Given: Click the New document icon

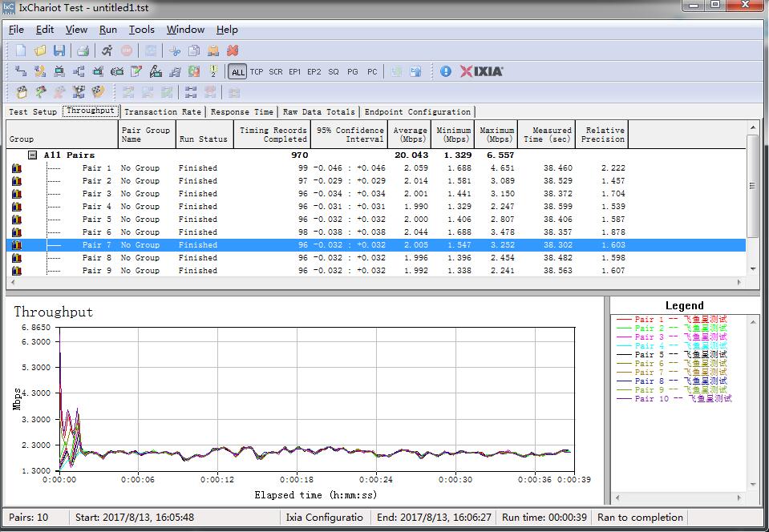Looking at the screenshot, I should pyautogui.click(x=22, y=50).
